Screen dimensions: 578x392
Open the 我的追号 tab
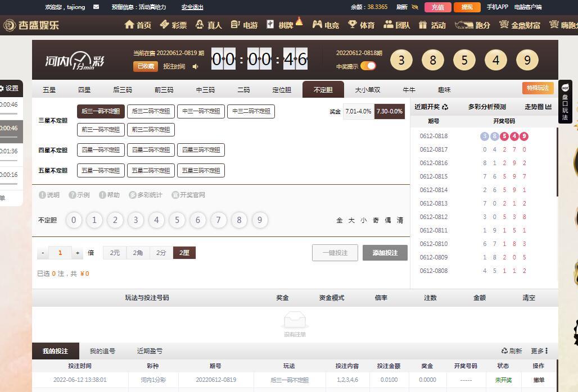[102, 351]
